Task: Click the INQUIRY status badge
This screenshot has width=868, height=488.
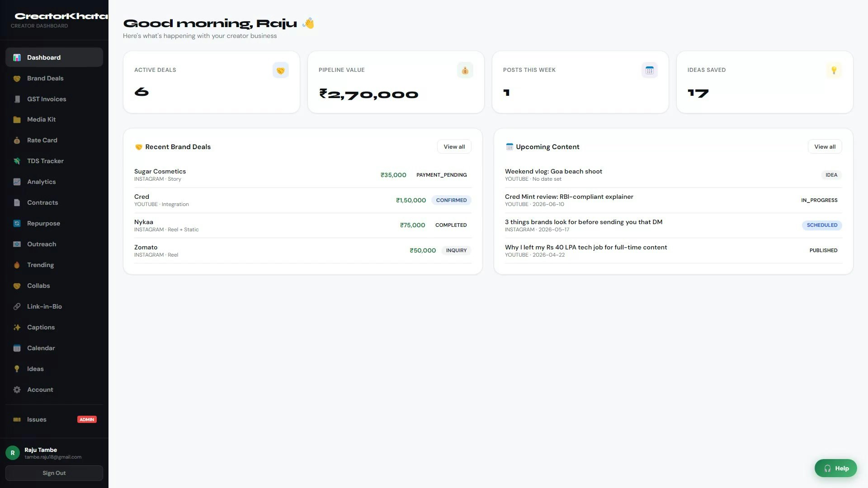Action: coord(456,250)
